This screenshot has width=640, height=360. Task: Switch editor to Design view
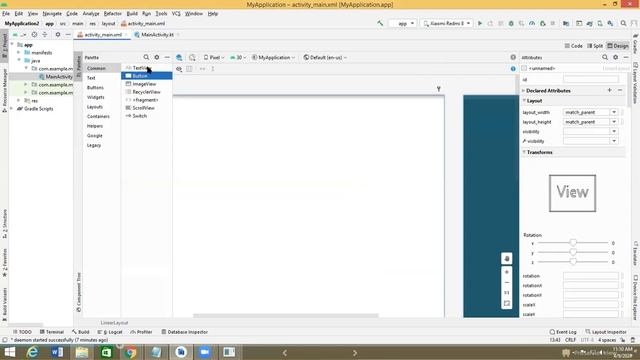pyautogui.click(x=618, y=46)
